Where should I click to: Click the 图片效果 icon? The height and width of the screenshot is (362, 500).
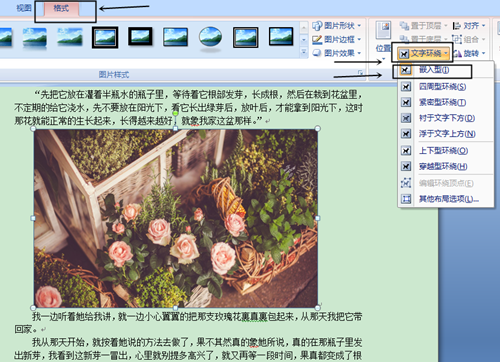tap(317, 53)
